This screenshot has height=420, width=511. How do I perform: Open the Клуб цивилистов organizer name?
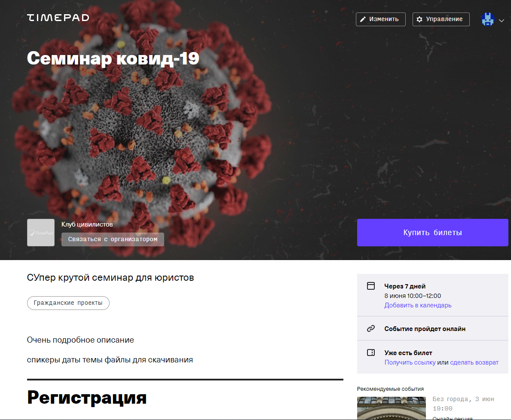pos(87,224)
